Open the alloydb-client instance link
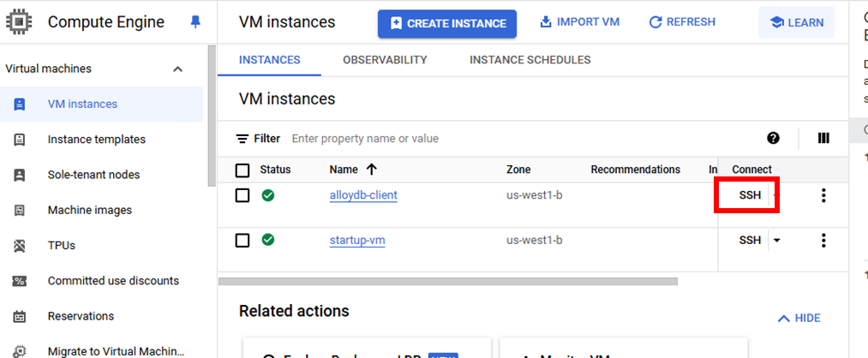The width and height of the screenshot is (868, 358). (363, 195)
